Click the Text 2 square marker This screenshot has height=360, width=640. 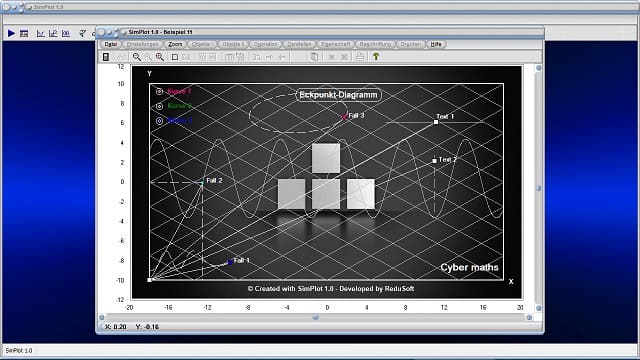435,161
